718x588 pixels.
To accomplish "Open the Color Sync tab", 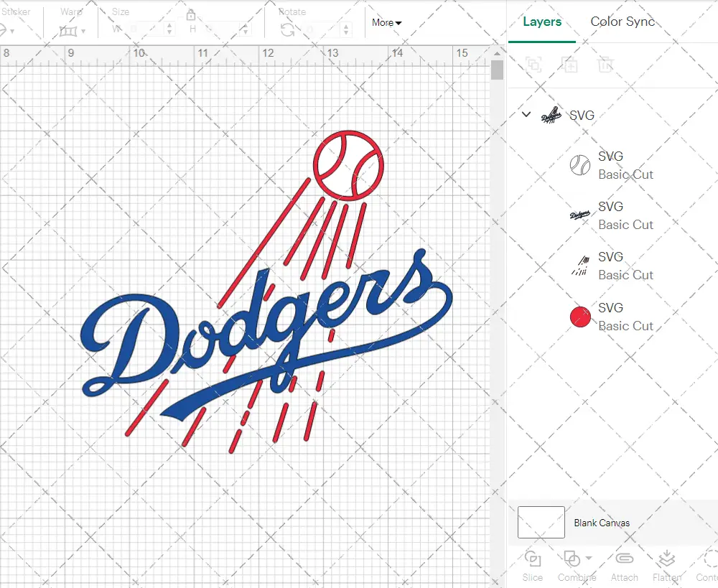I will coord(623,22).
